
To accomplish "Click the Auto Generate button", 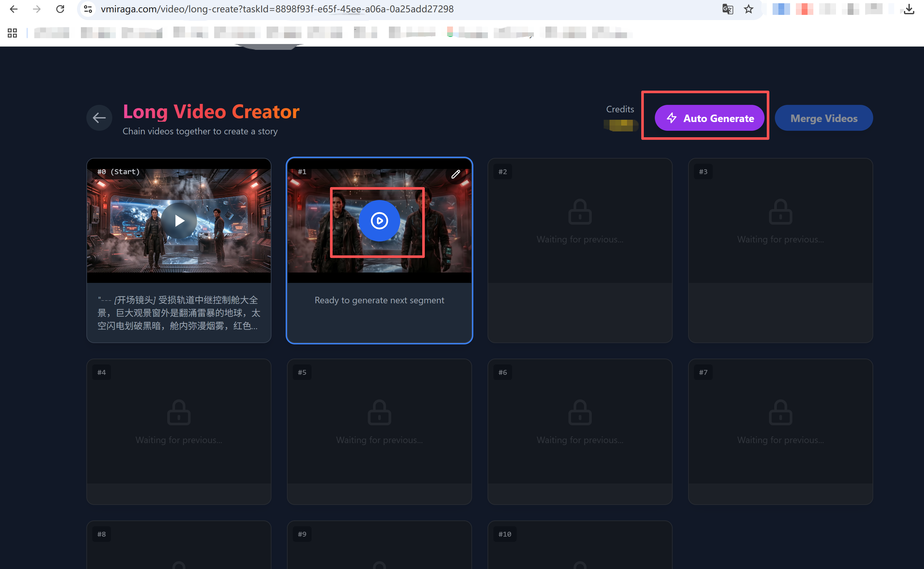I will (709, 118).
